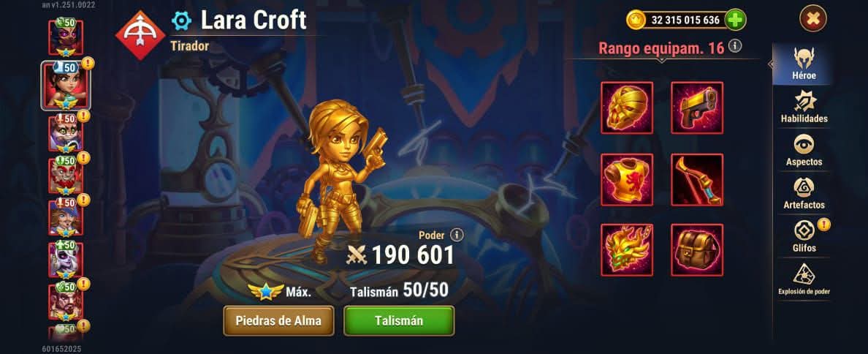868x354 pixels.
Task: Open the Artefactos tab
Action: (804, 193)
